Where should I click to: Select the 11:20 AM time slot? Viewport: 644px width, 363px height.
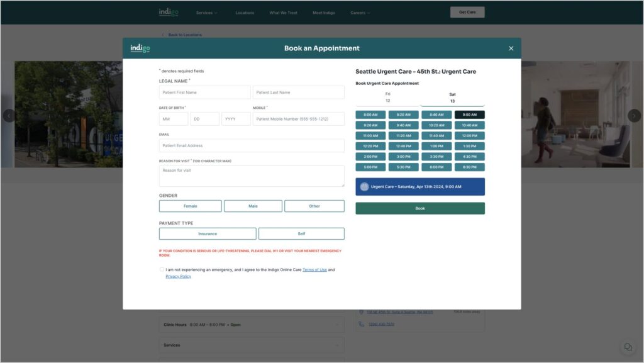coord(403,135)
